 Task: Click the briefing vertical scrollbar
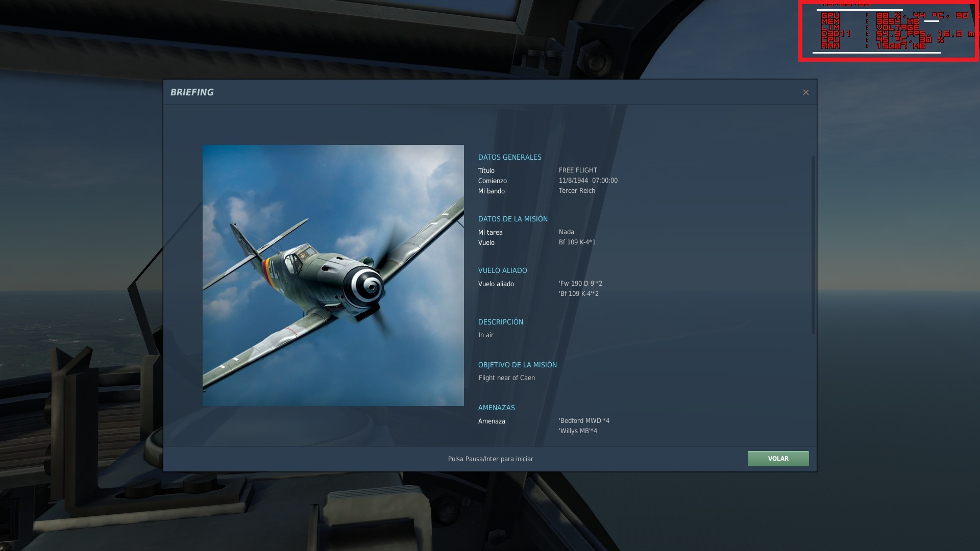(813, 245)
